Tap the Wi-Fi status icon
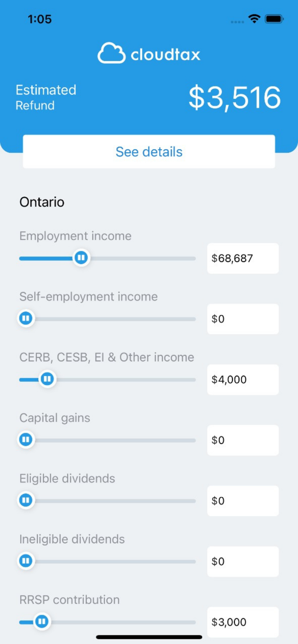Screen dimensions: 298x644 (254, 19)
